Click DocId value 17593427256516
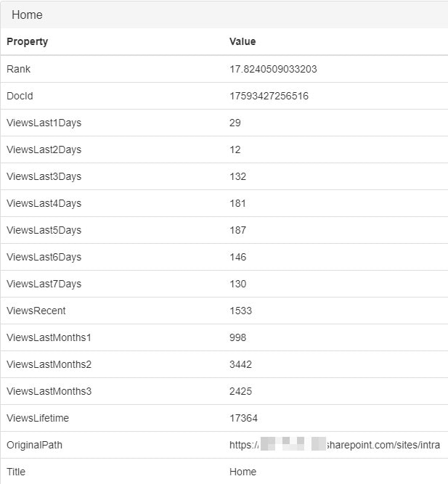 point(269,96)
